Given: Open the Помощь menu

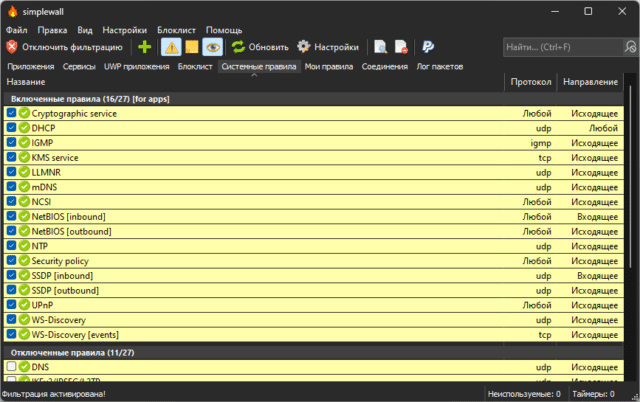Looking at the screenshot, I should (224, 30).
